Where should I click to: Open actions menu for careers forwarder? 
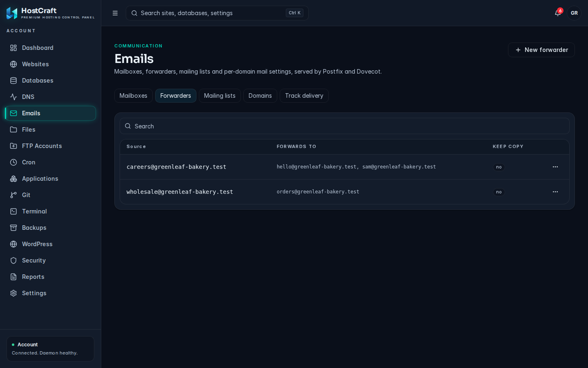point(555,167)
